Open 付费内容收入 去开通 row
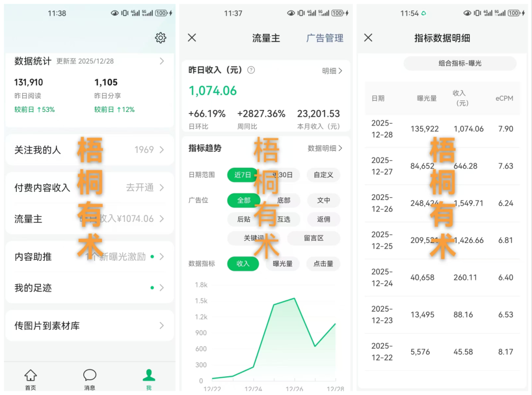This screenshot has height=395, width=532. tap(90, 187)
